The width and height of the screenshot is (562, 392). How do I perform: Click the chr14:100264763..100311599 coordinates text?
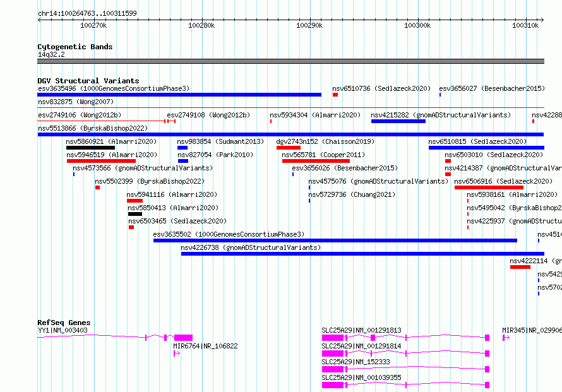[87, 14]
